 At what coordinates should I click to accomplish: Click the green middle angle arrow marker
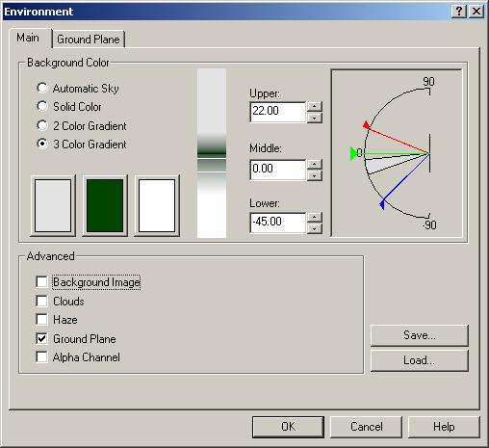pyautogui.click(x=353, y=153)
